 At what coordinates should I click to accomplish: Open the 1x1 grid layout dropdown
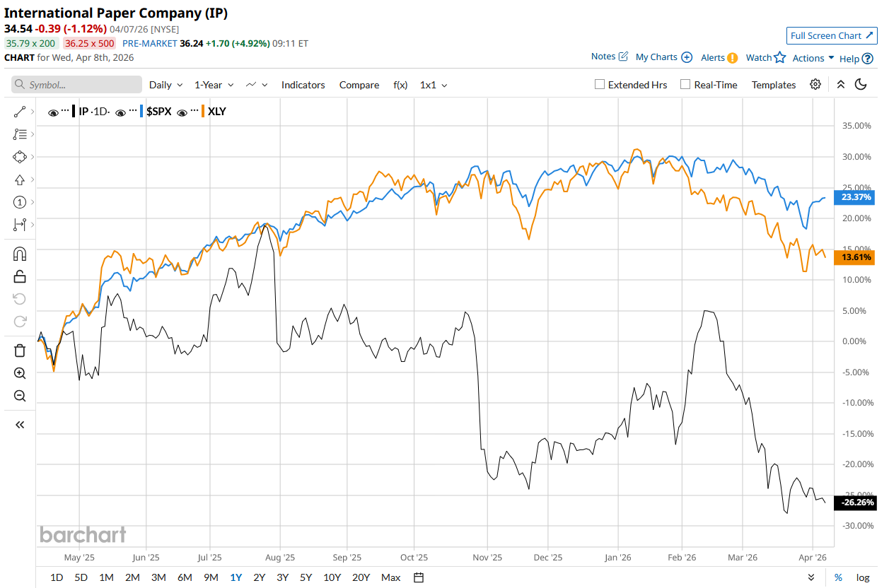coord(434,85)
